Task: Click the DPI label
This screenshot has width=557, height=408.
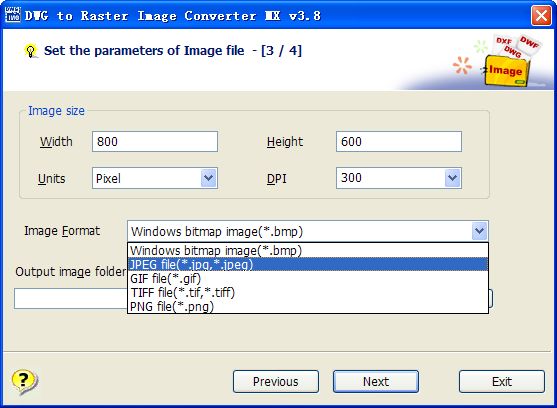Action: 276,178
